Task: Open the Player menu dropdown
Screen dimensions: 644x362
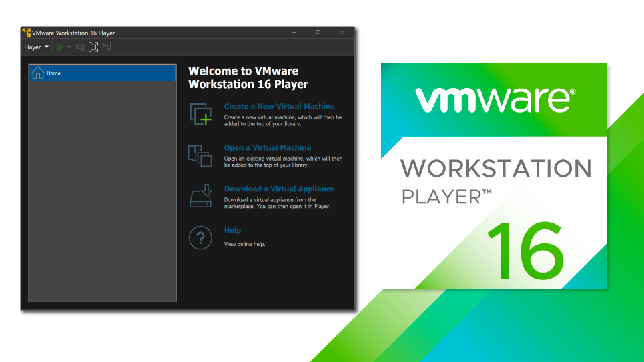Action: coord(36,47)
